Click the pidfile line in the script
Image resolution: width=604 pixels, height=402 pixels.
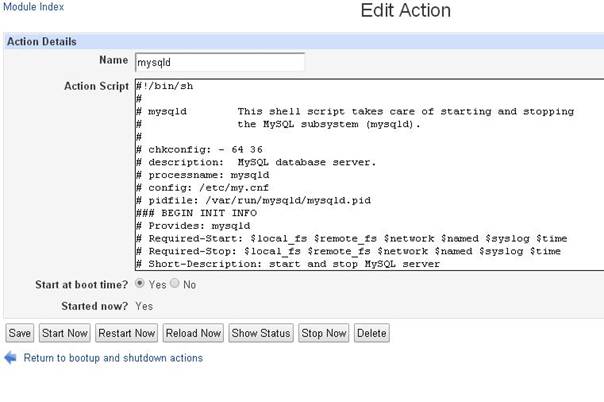click(253, 201)
